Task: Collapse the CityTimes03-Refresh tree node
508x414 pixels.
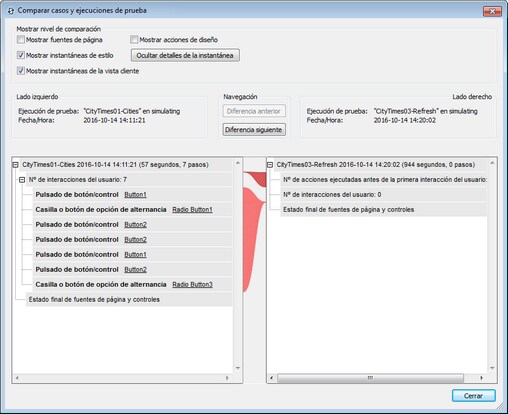Action: (270, 165)
